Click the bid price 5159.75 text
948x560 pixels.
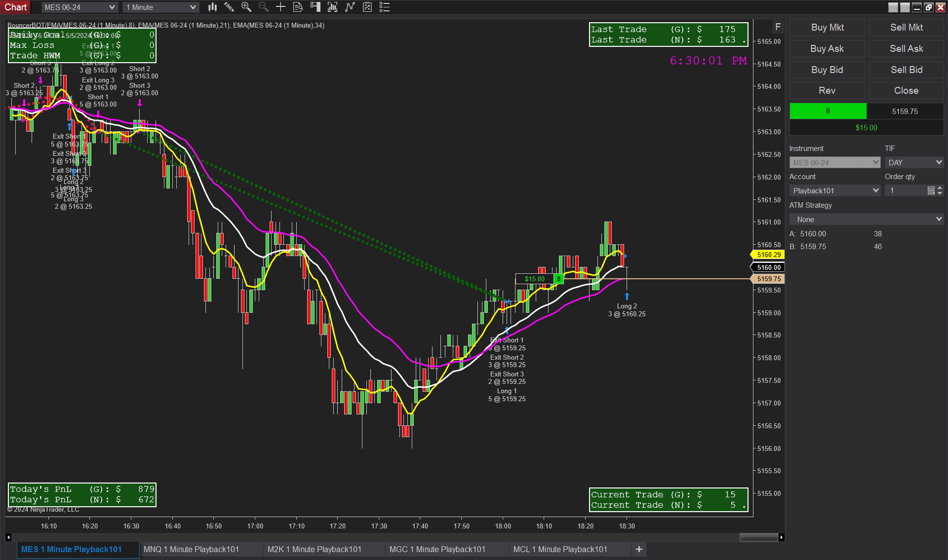[x=813, y=247]
